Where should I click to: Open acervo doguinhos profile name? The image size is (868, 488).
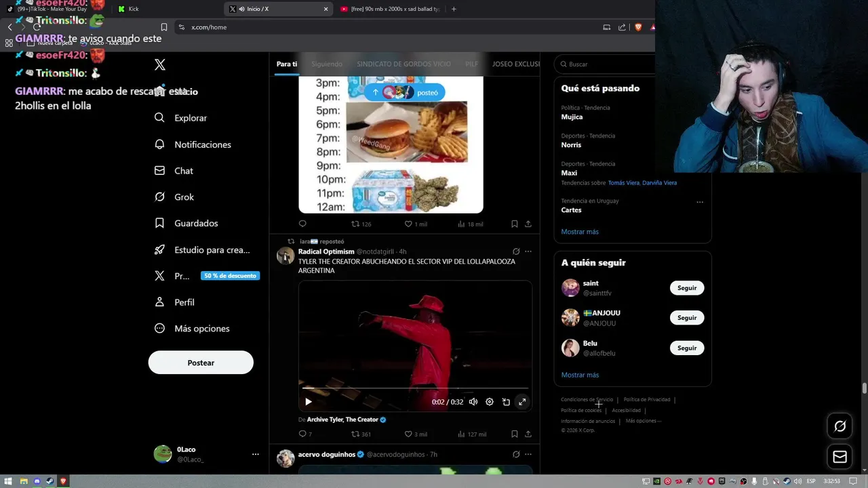(327, 454)
